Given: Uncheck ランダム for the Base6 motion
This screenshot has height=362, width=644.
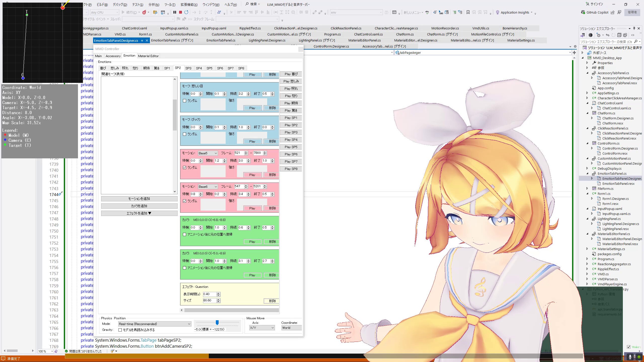Looking at the screenshot, I should [x=185, y=201].
